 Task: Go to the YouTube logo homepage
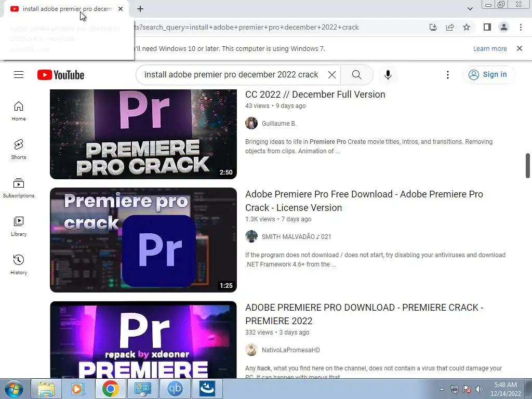61,75
